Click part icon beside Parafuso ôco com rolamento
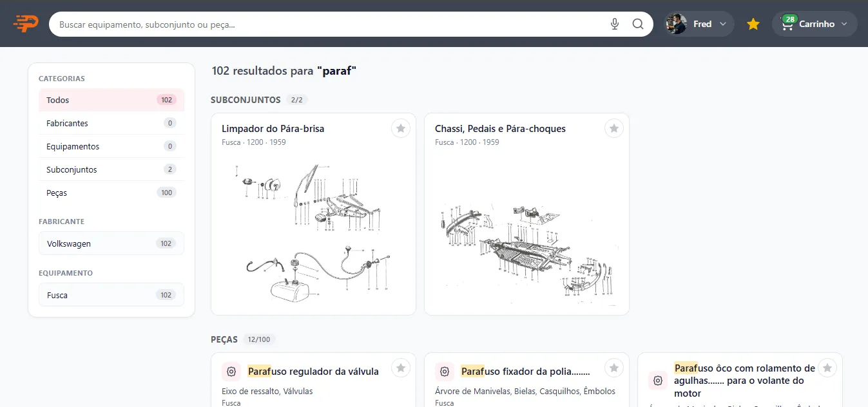This screenshot has height=407, width=868. [x=658, y=381]
